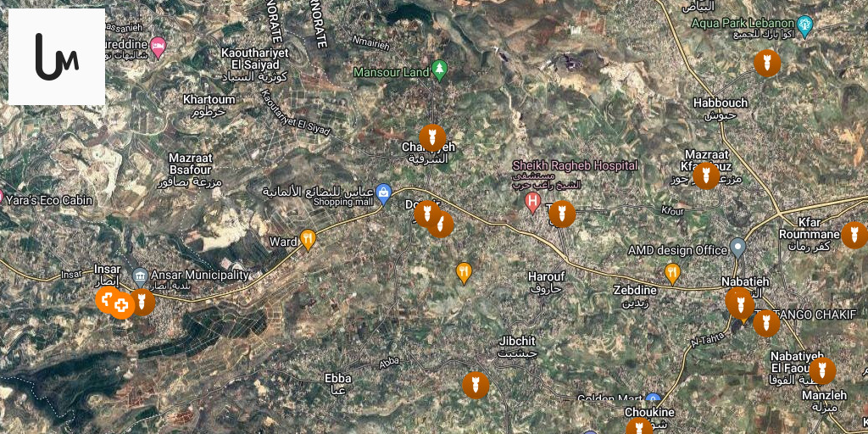Viewport: 868px width, 434px height.
Task: Open the Shopping mall pin icon
Action: tap(384, 194)
